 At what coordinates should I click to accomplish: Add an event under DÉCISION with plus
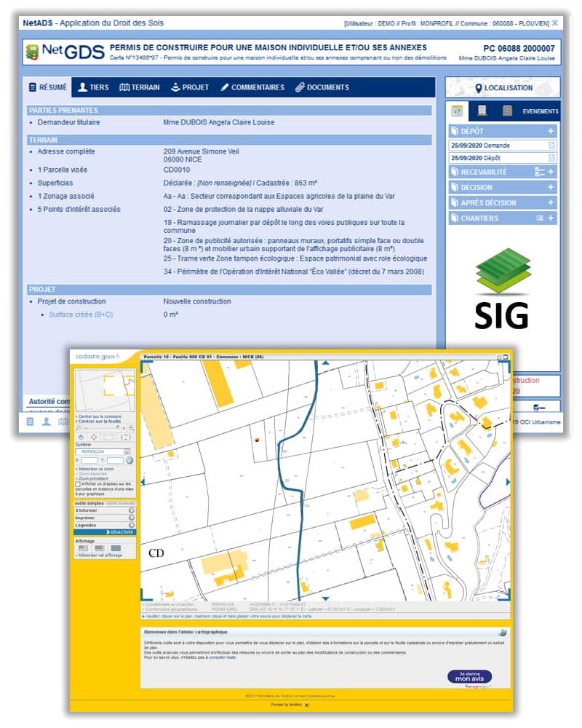tap(551, 187)
